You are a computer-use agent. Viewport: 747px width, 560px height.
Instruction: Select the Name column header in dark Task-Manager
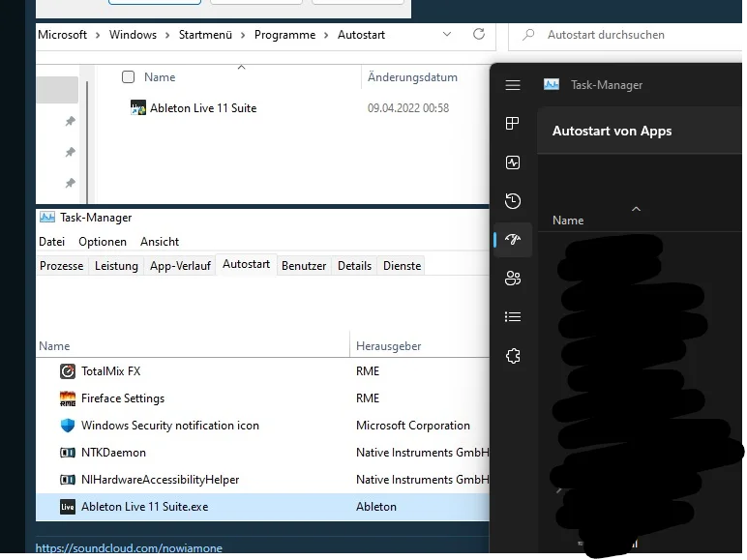[x=568, y=221]
